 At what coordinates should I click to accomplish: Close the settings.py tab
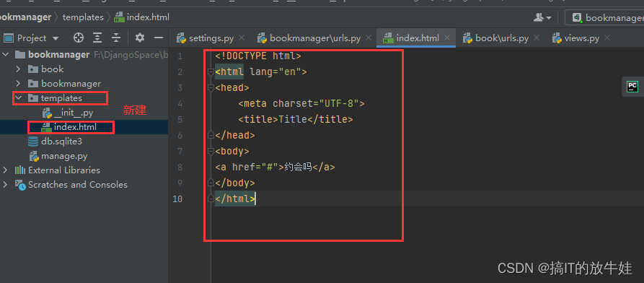(x=242, y=38)
